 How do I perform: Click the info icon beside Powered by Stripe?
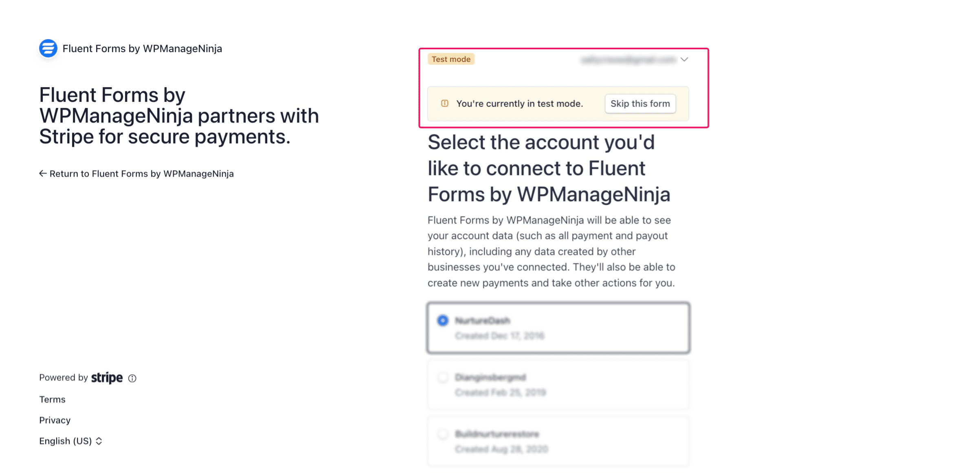click(132, 378)
